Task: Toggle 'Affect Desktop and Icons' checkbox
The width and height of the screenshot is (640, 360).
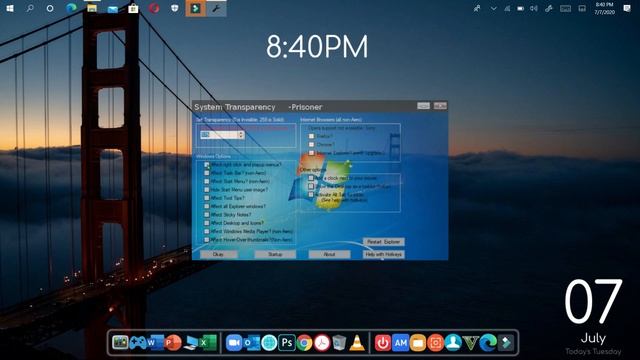Action: [x=207, y=223]
